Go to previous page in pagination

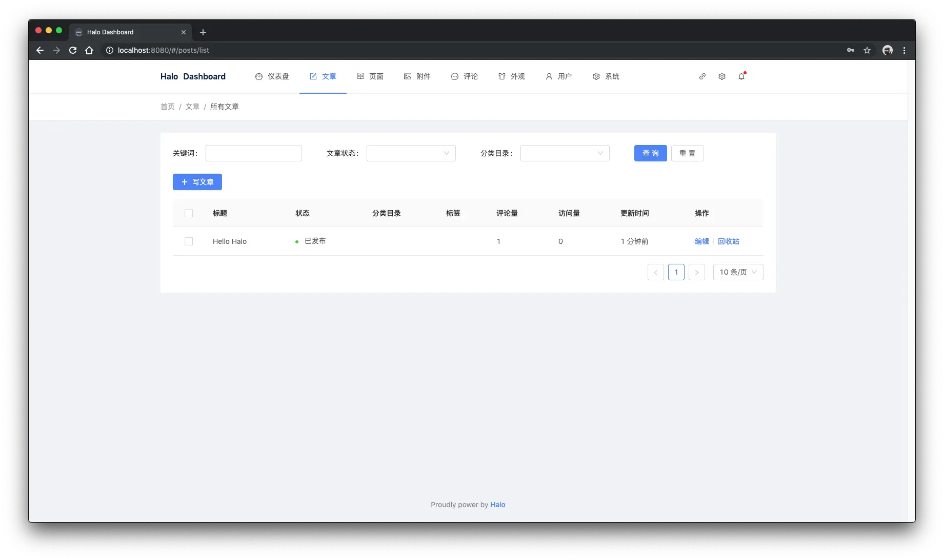coord(656,272)
